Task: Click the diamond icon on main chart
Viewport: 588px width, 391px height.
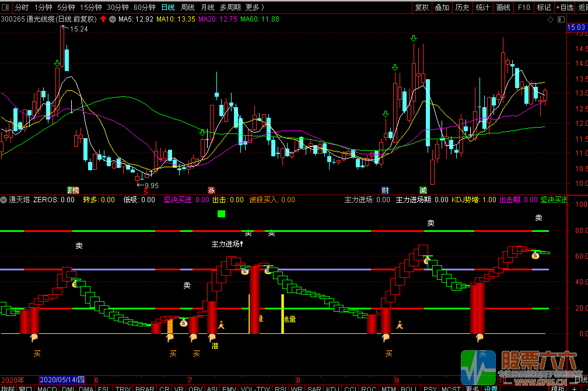Action: (x=551, y=19)
